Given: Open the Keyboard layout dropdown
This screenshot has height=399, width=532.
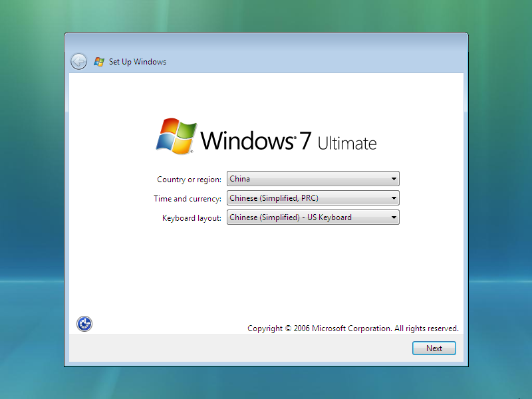Looking at the screenshot, I should point(313,217).
